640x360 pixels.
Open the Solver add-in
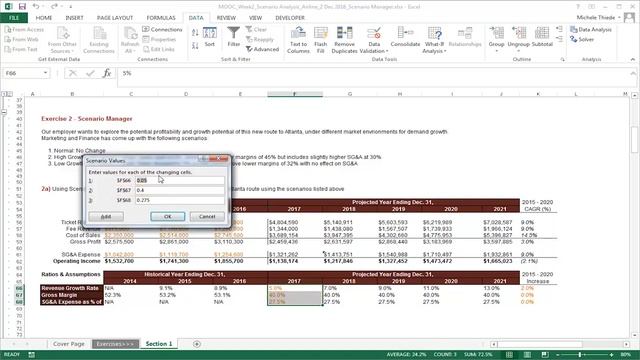(x=582, y=39)
